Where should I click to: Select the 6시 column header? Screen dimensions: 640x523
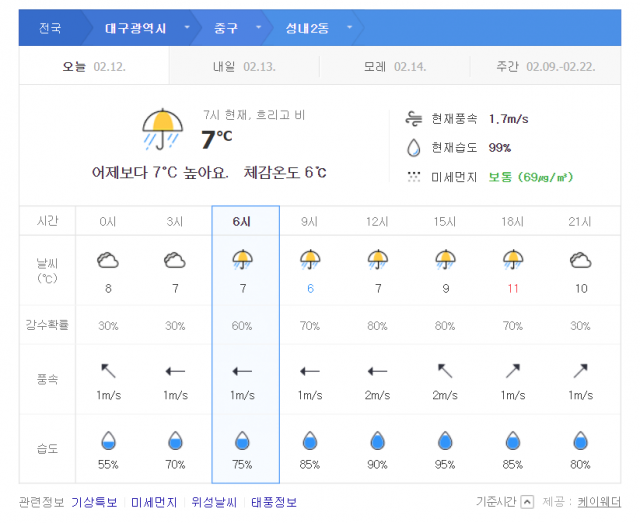[242, 221]
